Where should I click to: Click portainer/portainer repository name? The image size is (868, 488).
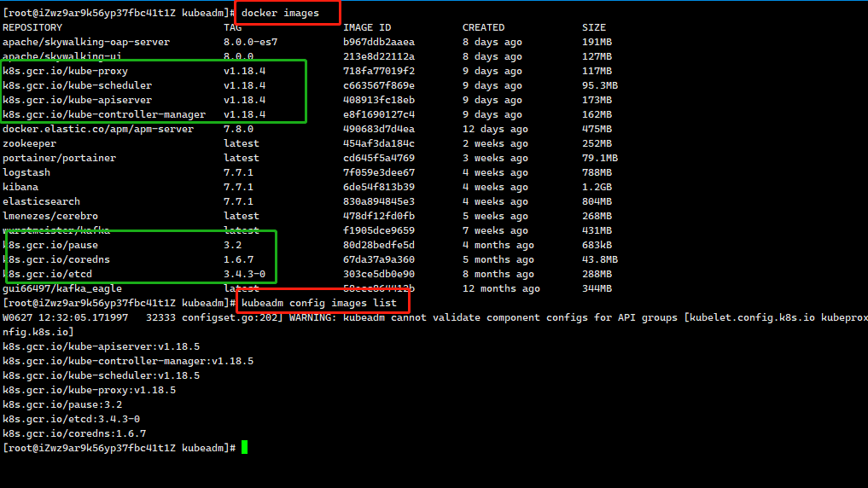[x=59, y=158]
